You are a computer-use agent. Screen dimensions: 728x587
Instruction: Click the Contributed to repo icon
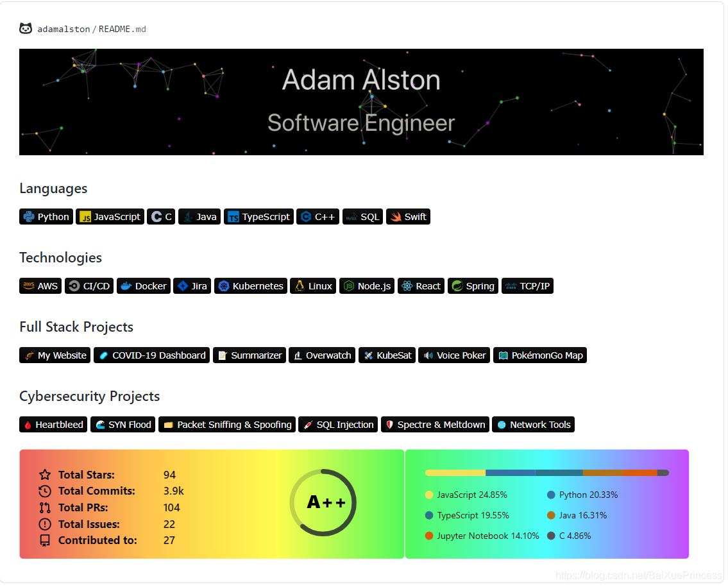tap(45, 541)
